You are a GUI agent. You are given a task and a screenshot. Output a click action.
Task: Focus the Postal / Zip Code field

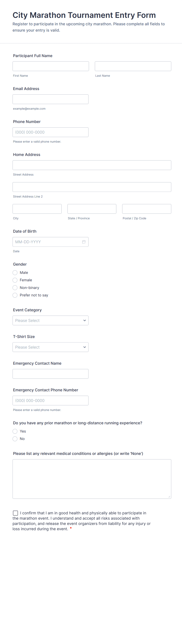(147, 209)
